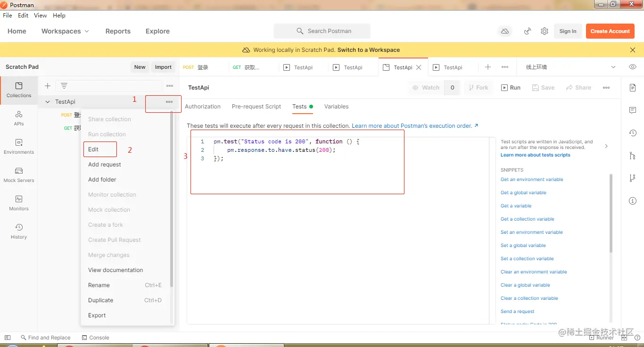
Task: Open the Help menu
Action: pos(59,16)
